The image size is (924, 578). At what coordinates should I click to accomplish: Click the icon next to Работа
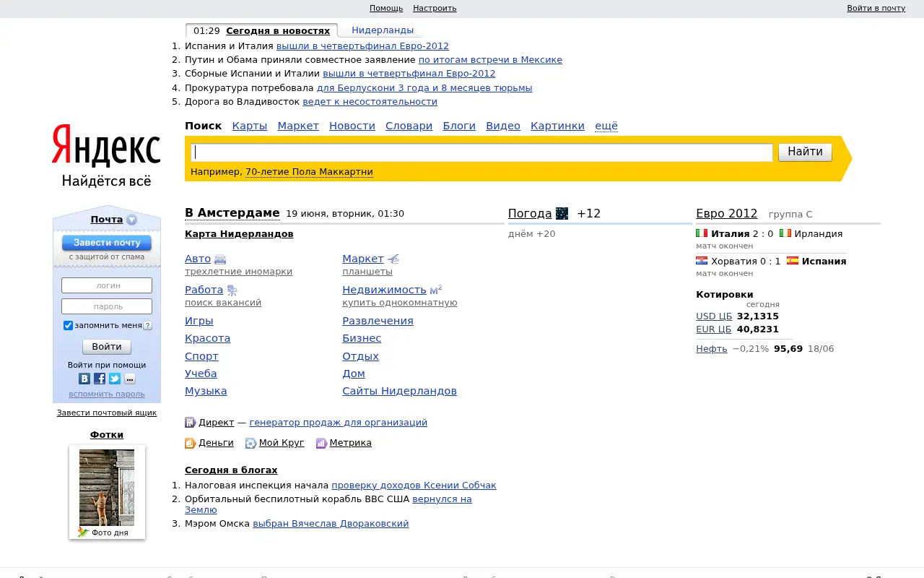coord(232,290)
